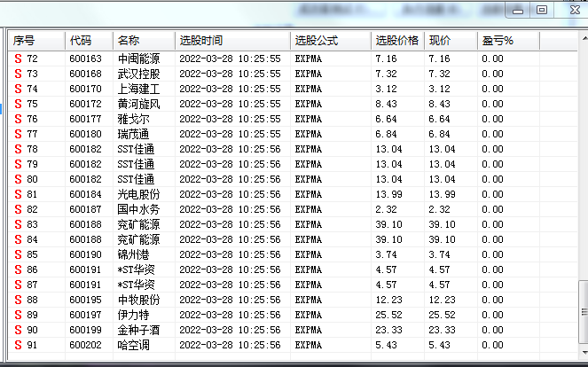Click the S icon for row 89
Viewport: 588px width, 367px height.
(x=18, y=315)
